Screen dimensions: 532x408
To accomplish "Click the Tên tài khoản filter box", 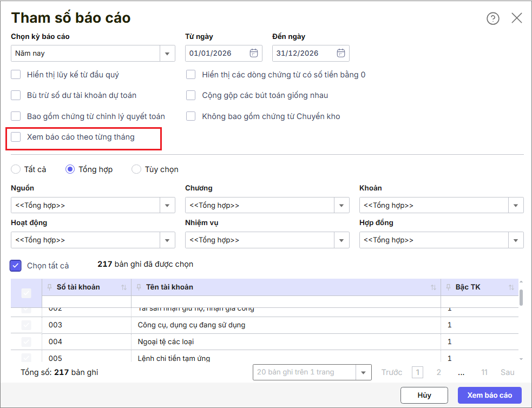I will (286, 301).
